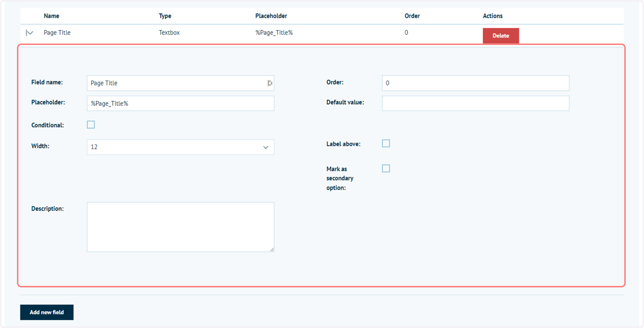Click the Name column header
Viewport: 644px width, 328px height.
click(52, 16)
